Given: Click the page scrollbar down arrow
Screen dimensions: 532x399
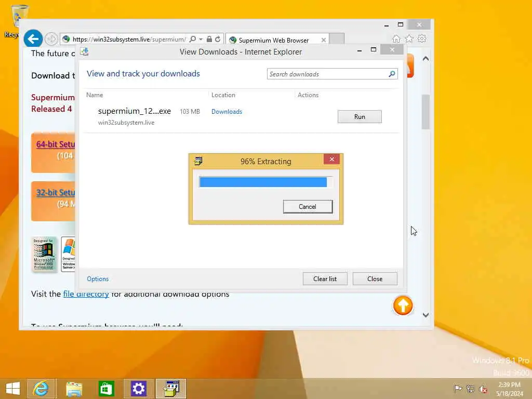Looking at the screenshot, I should point(425,315).
